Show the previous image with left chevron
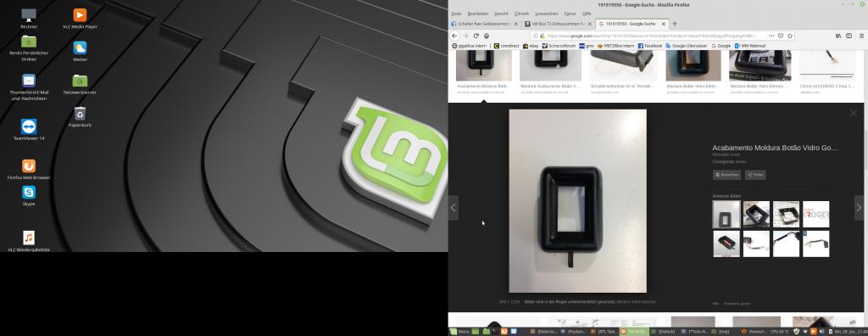The image size is (868, 336). click(x=453, y=207)
